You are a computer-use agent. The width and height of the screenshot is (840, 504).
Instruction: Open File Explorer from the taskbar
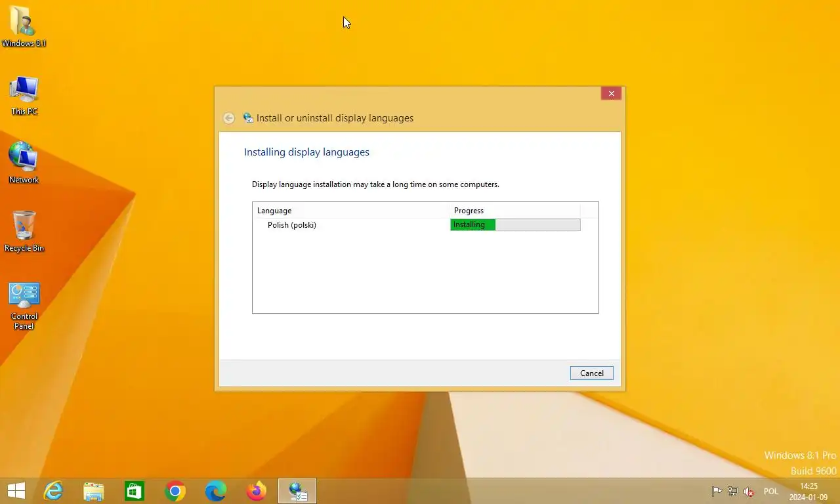coord(94,491)
